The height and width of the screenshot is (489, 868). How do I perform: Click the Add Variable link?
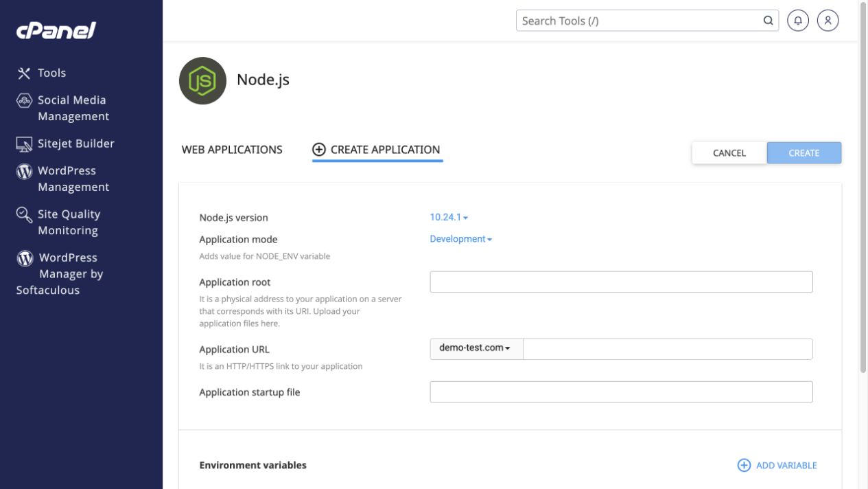(786, 466)
